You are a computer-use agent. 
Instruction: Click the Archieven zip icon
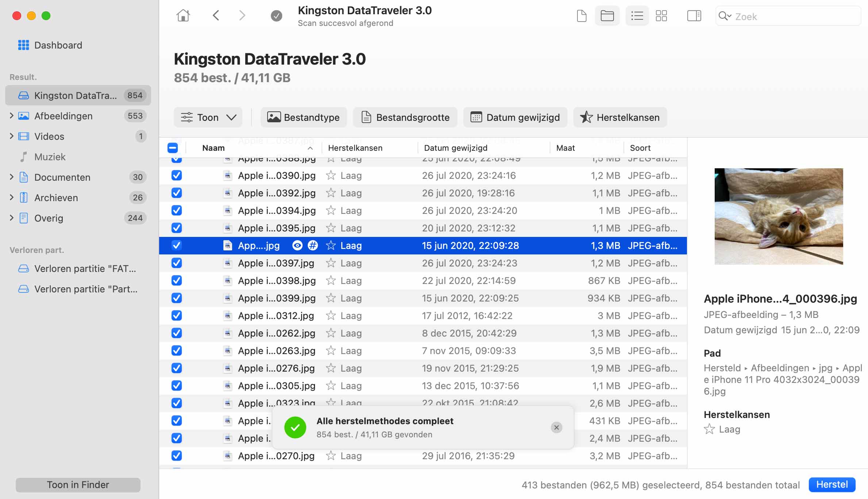[23, 197]
